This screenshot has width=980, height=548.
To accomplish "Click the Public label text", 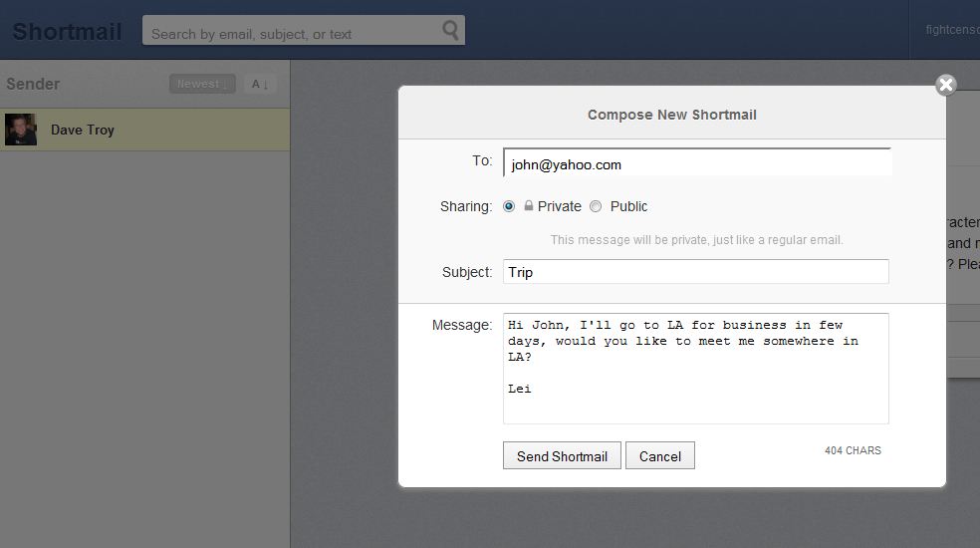I will coord(628,206).
